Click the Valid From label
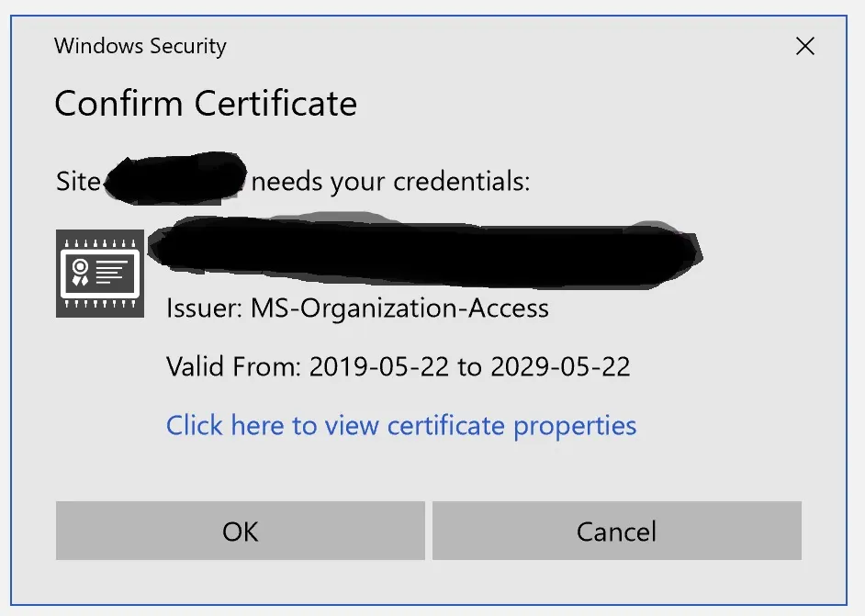The width and height of the screenshot is (865, 616). pos(233,367)
